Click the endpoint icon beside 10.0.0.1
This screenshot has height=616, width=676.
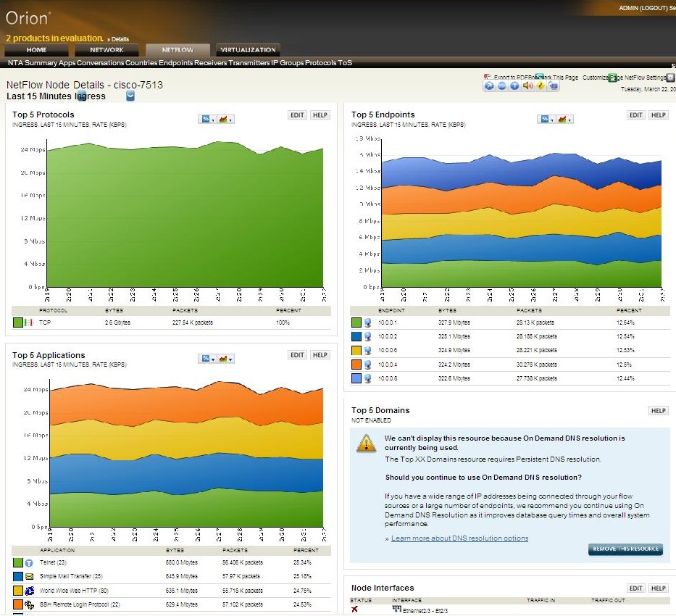click(368, 322)
